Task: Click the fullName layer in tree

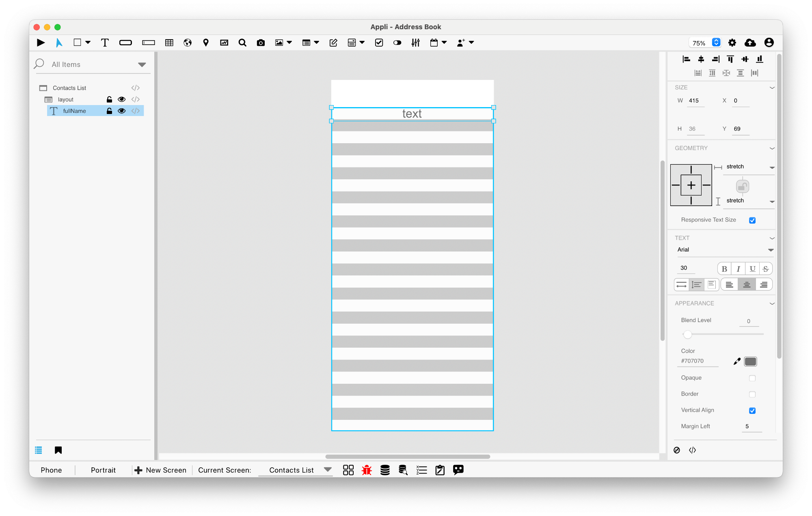Action: 73,110
